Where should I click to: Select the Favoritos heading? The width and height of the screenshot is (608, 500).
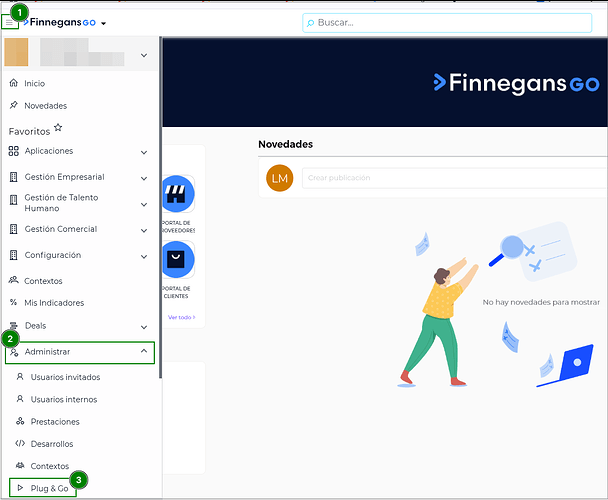point(29,131)
